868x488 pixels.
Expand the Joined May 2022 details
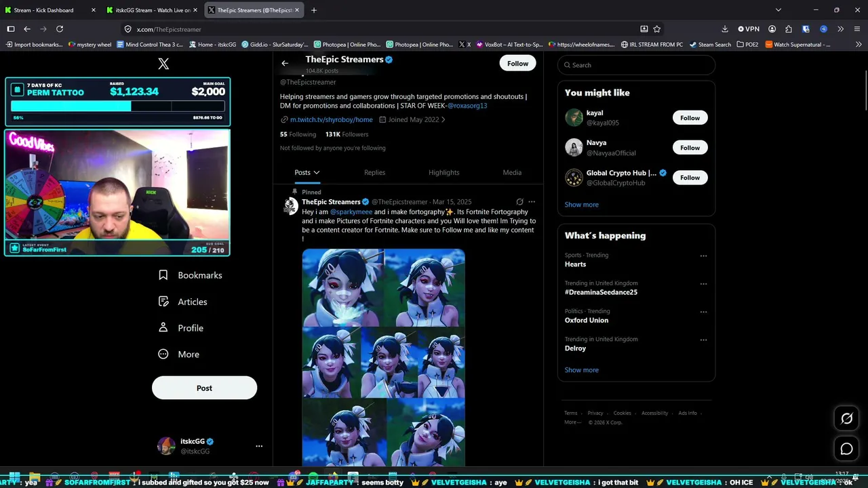click(x=412, y=120)
